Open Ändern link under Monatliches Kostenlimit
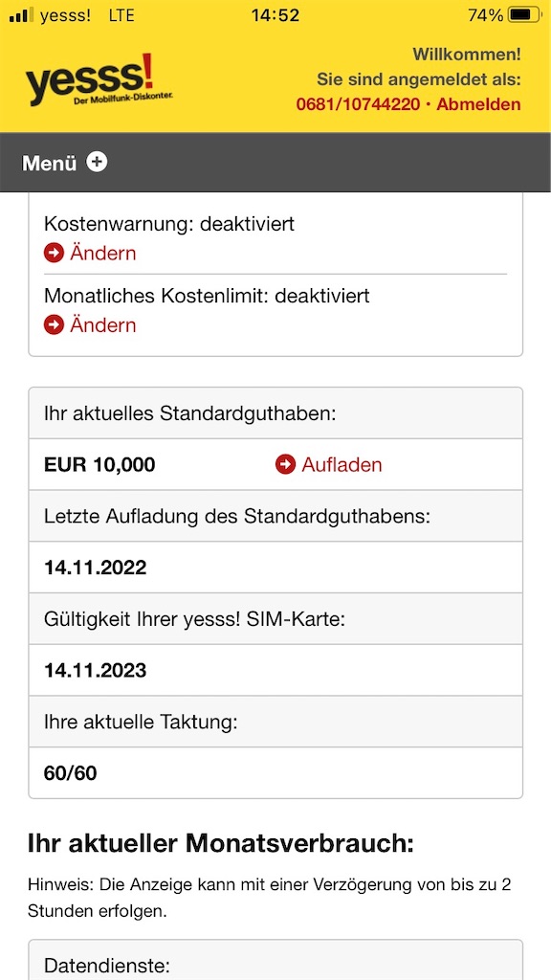This screenshot has height=980, width=551. pyautogui.click(x=103, y=325)
